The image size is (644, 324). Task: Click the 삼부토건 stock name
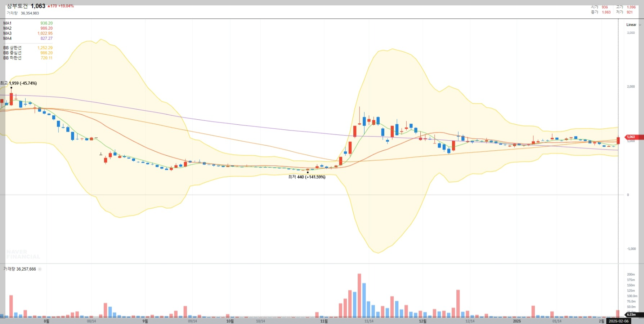tap(17, 6)
